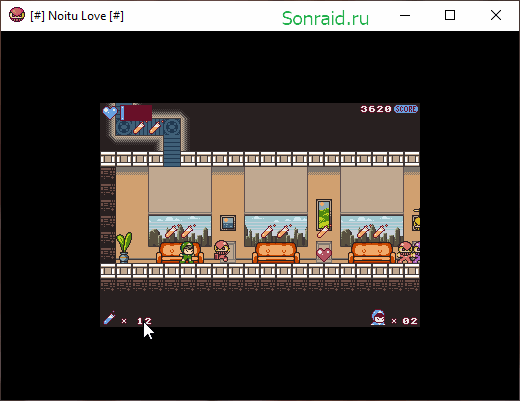Click the potted plant by the left wall
This screenshot has height=401, width=520.
click(x=124, y=247)
